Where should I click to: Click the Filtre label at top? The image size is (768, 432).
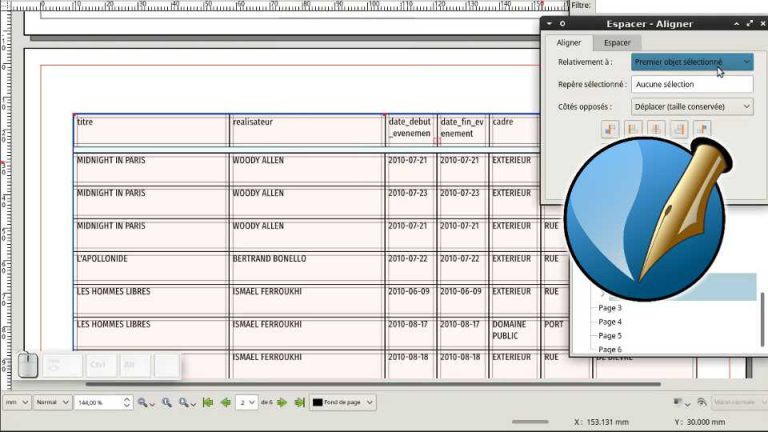[581, 5]
